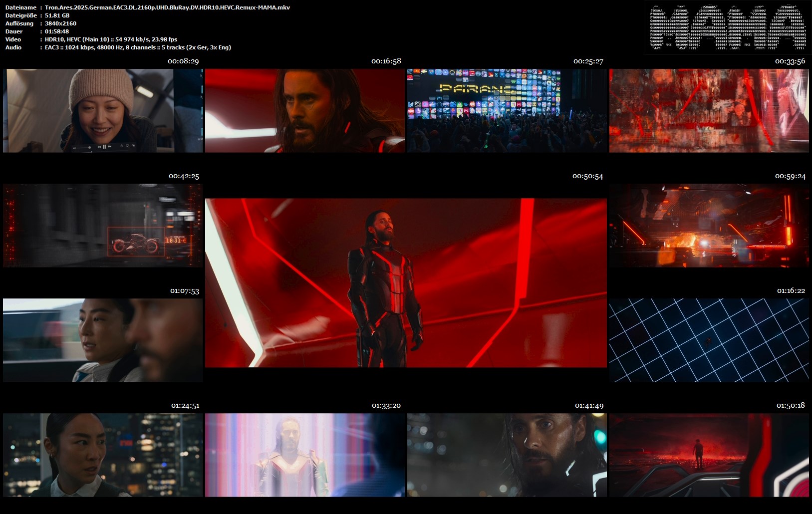Select the 00:25:27 timestamp text
The width and height of the screenshot is (812, 514).
pos(588,61)
